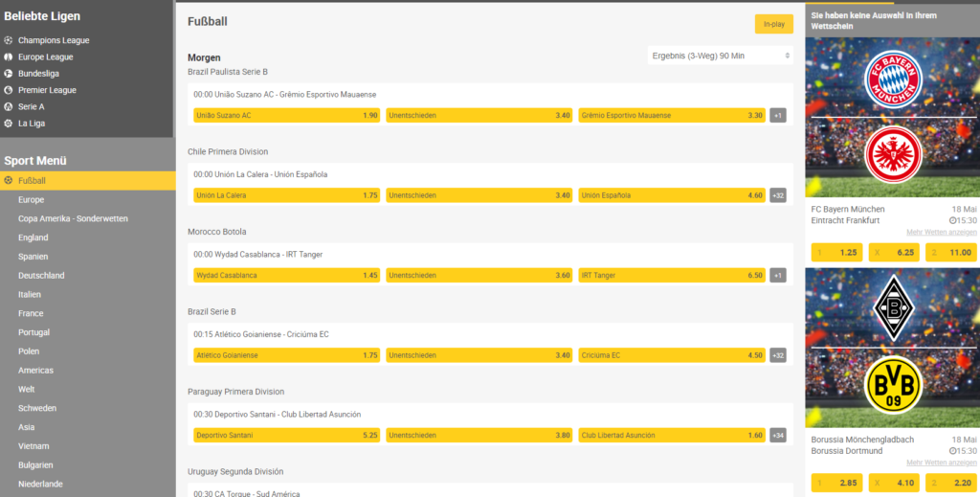Screen dimensions: 980x497
Task: Pick Unentschieden 3.60 for Wydad Casablanca match
Action: point(479,276)
